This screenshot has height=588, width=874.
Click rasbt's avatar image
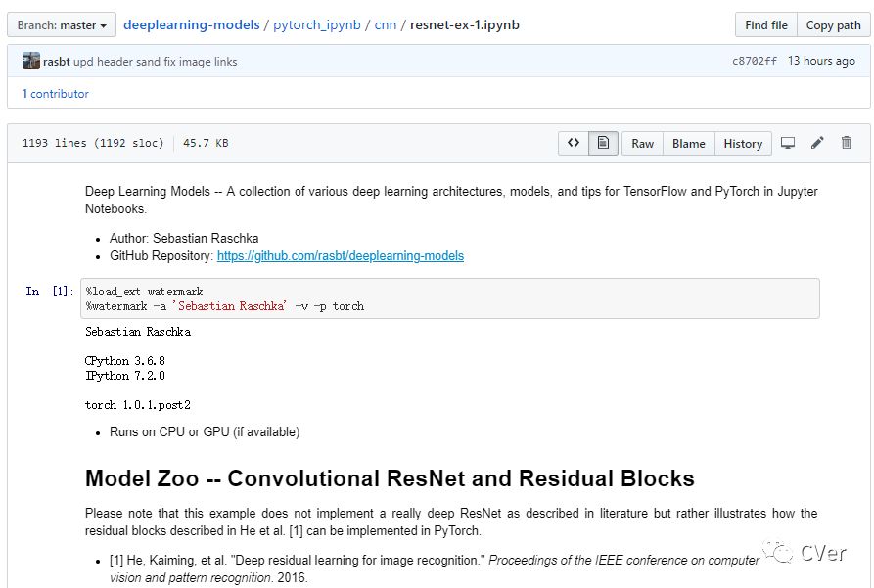(x=31, y=61)
